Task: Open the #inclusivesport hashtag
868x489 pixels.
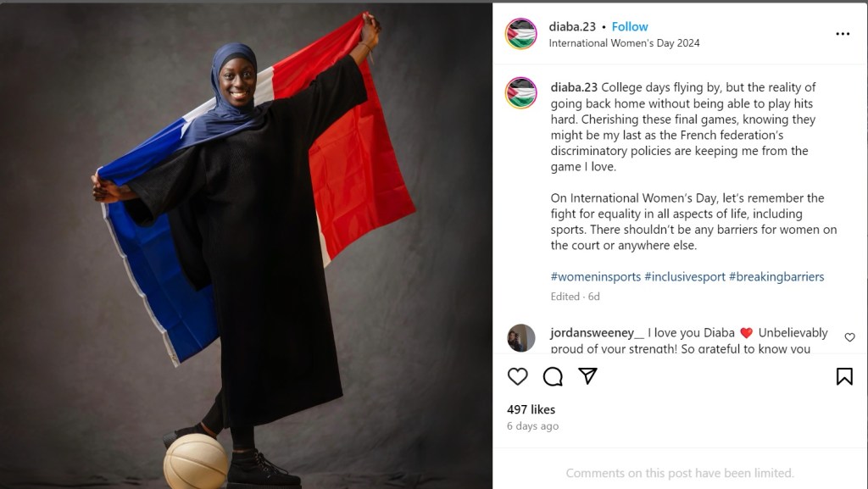Action: pyautogui.click(x=685, y=276)
